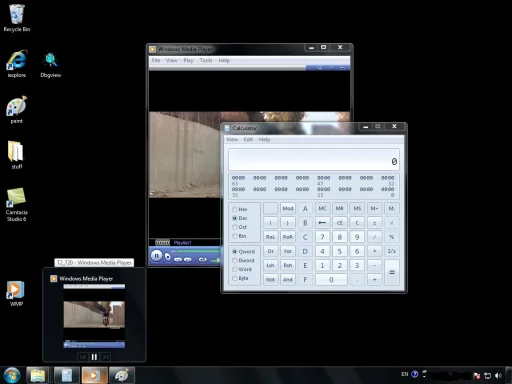Click previous track button in Media Player
This screenshot has height=384, width=512.
point(178,259)
